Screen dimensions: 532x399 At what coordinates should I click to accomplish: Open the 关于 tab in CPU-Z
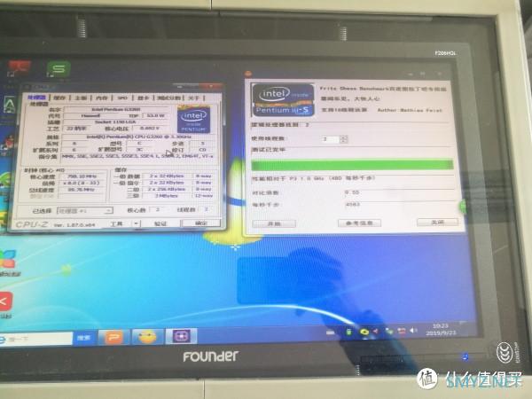pyautogui.click(x=193, y=98)
